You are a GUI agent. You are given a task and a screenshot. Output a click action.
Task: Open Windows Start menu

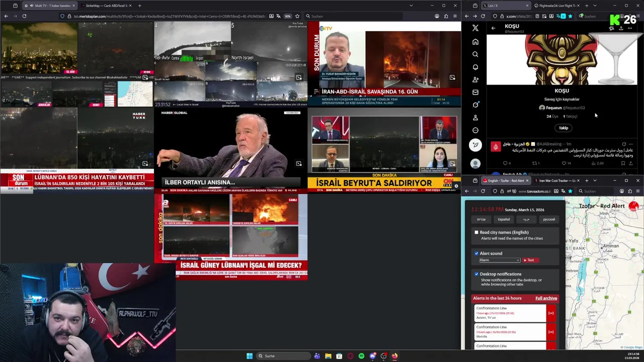pyautogui.click(x=250, y=356)
